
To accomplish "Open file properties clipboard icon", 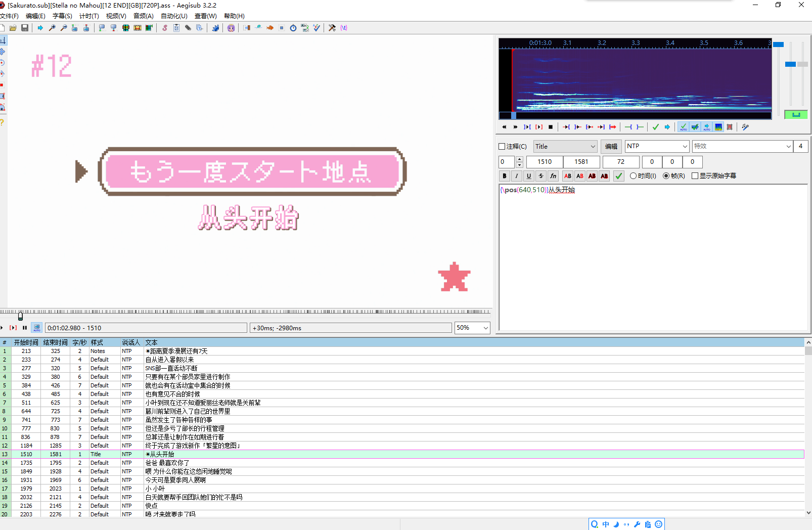I will point(176,28).
